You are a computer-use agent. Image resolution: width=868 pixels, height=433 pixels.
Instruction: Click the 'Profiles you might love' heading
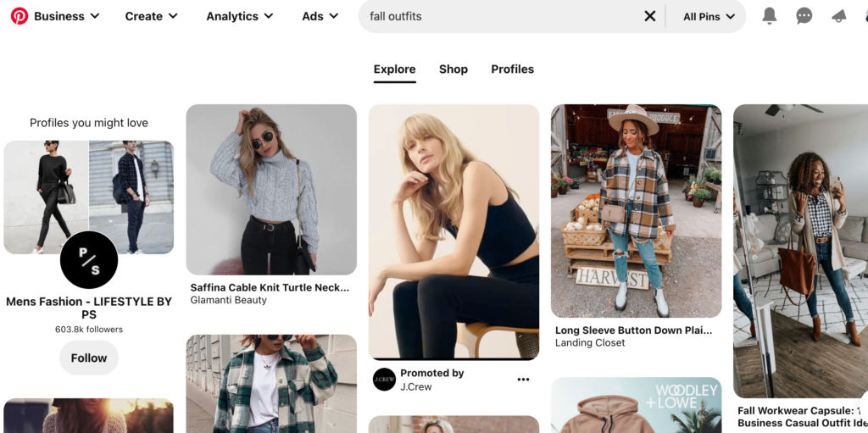(x=88, y=123)
